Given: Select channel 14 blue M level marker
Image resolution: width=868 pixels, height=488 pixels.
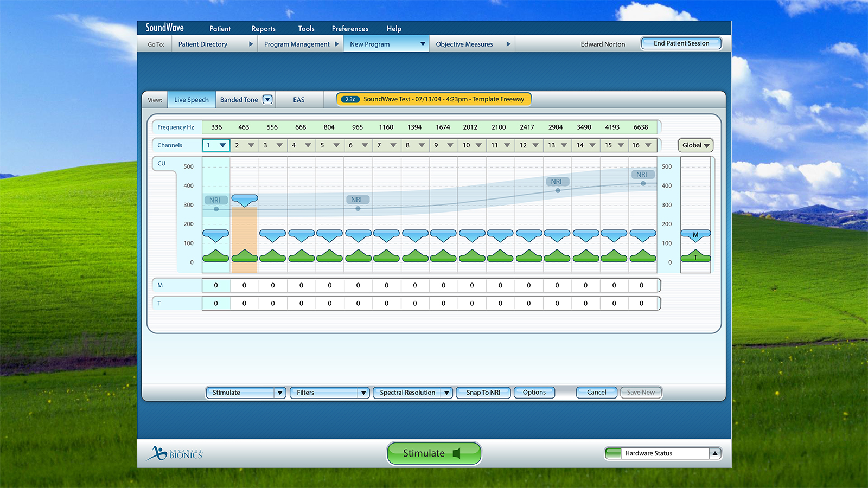Looking at the screenshot, I should tap(586, 235).
